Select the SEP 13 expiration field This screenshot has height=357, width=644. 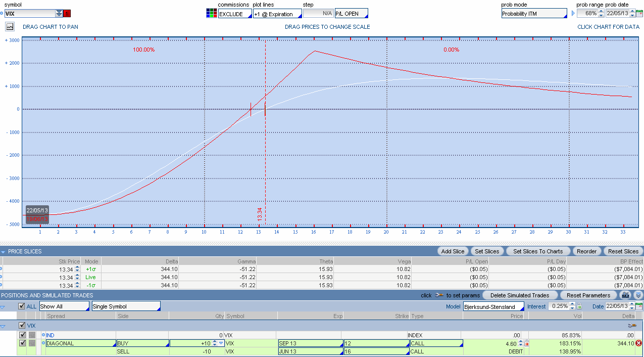309,343
